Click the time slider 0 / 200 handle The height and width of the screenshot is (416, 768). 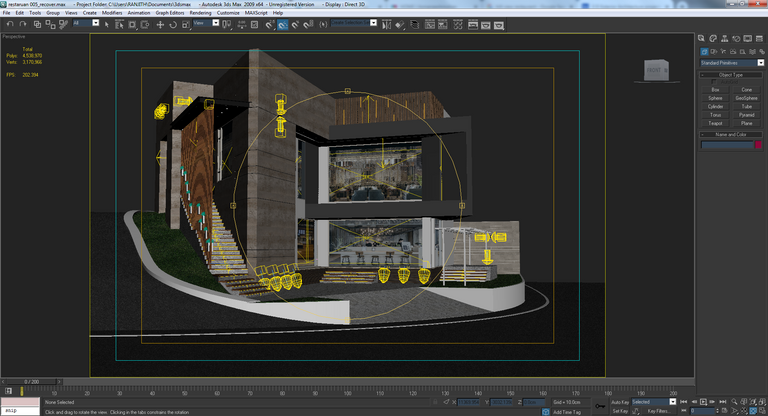click(31, 381)
